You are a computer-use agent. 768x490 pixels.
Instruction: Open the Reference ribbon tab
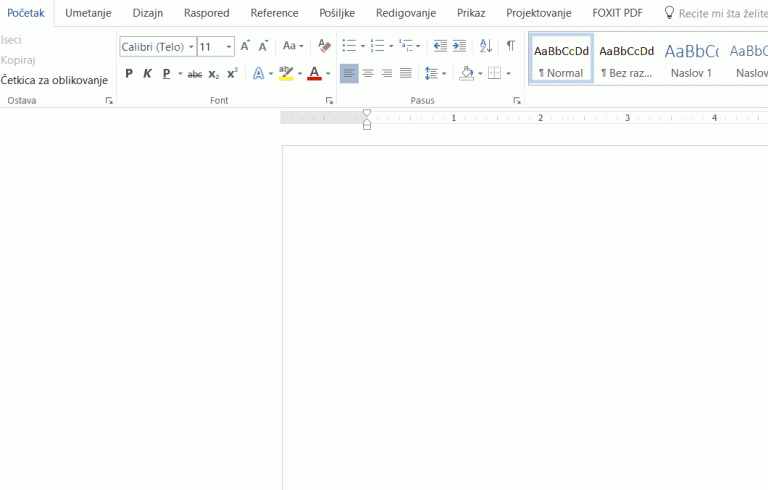coord(274,13)
